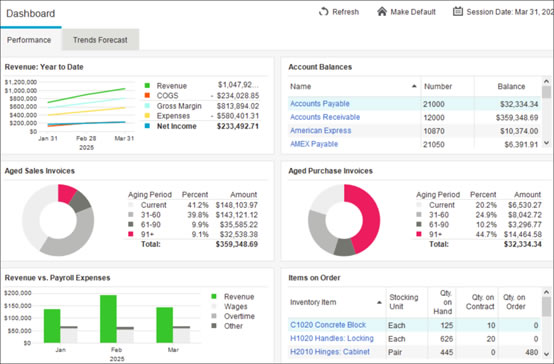Open the Session Date calendar icon
The image size is (554, 364).
[x=458, y=12]
